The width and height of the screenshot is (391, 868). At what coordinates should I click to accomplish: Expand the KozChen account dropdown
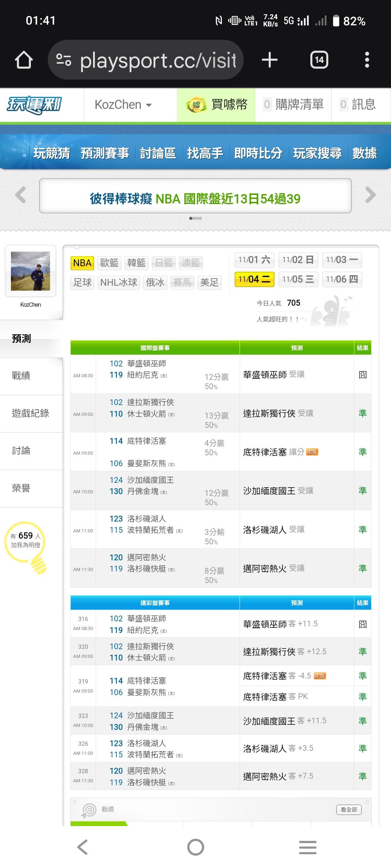pos(123,105)
